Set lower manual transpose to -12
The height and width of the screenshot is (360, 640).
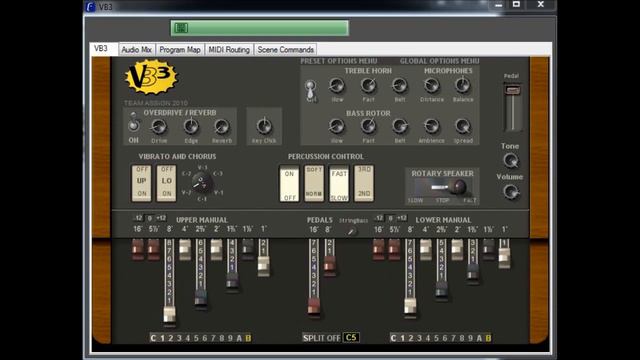point(378,218)
